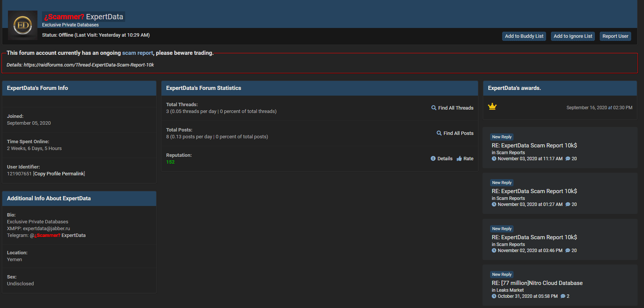The width and height of the screenshot is (644, 308).
Task: Add ExpertData to Ignore List
Action: tap(573, 36)
